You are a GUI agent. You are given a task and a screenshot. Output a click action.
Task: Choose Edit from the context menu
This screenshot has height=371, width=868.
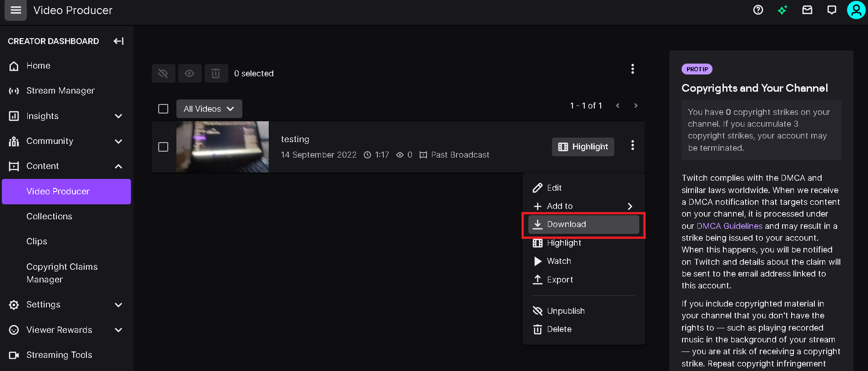583,188
